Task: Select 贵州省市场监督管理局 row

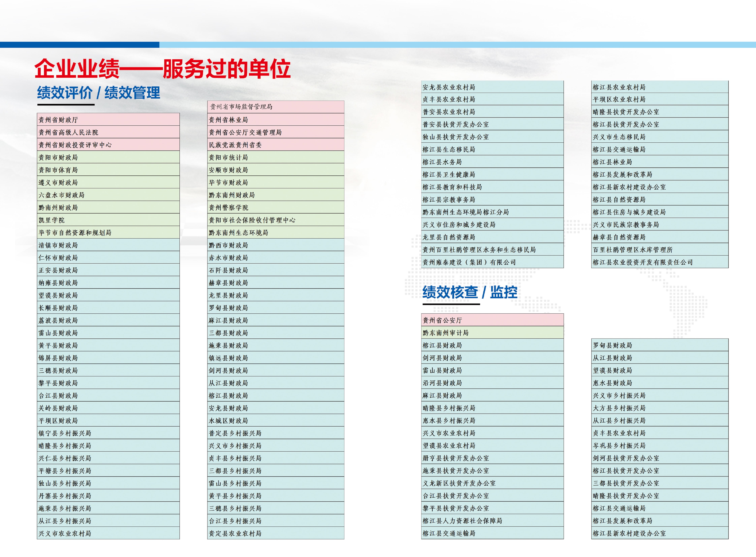Action: [276, 107]
